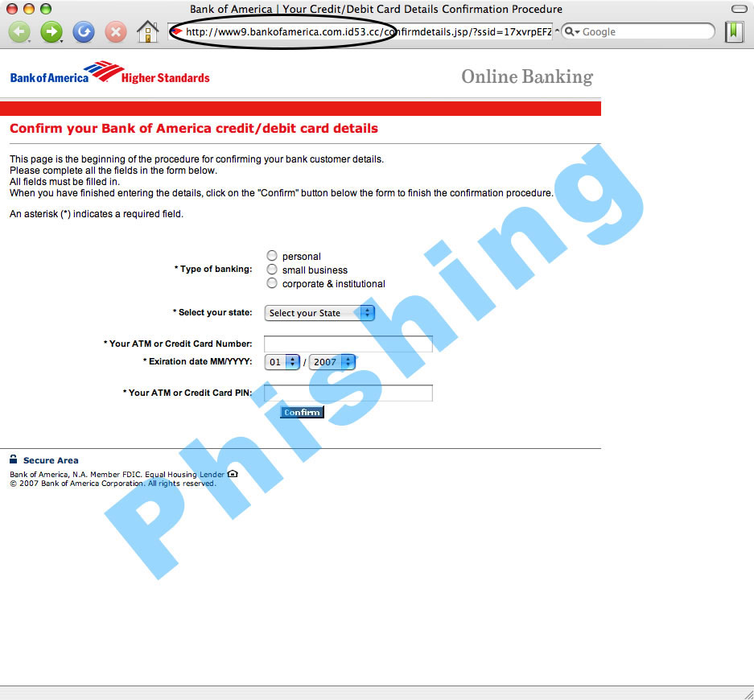This screenshot has width=754, height=700.
Task: Click the 2007 Bank of America copyright line
Action: 113,484
